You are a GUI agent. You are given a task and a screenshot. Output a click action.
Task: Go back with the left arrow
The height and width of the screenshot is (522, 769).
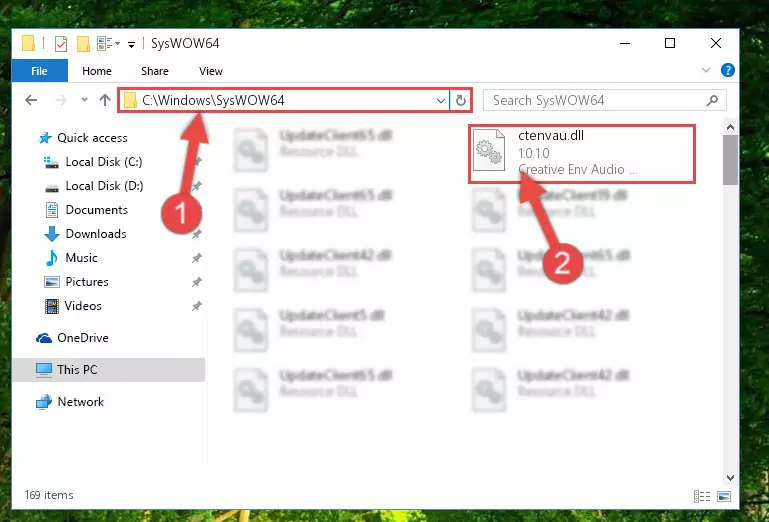tap(31, 100)
